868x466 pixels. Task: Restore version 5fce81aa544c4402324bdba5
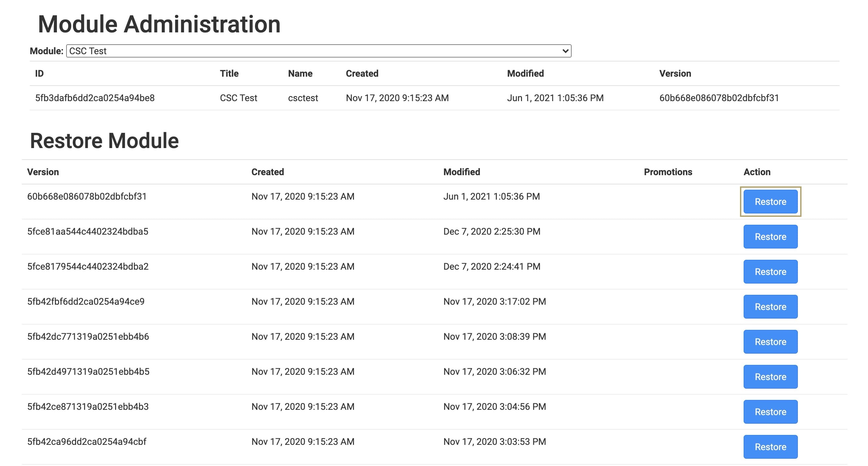point(770,237)
